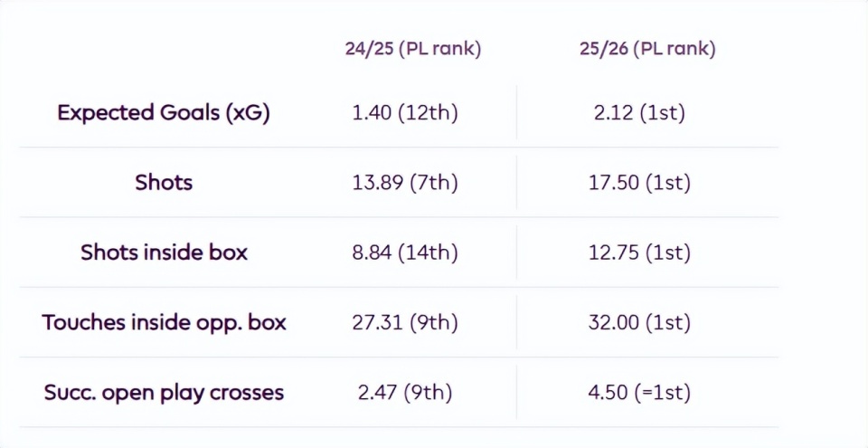Select the 17.50 (1st) shots value
The width and height of the screenshot is (868, 448).
pos(638,183)
